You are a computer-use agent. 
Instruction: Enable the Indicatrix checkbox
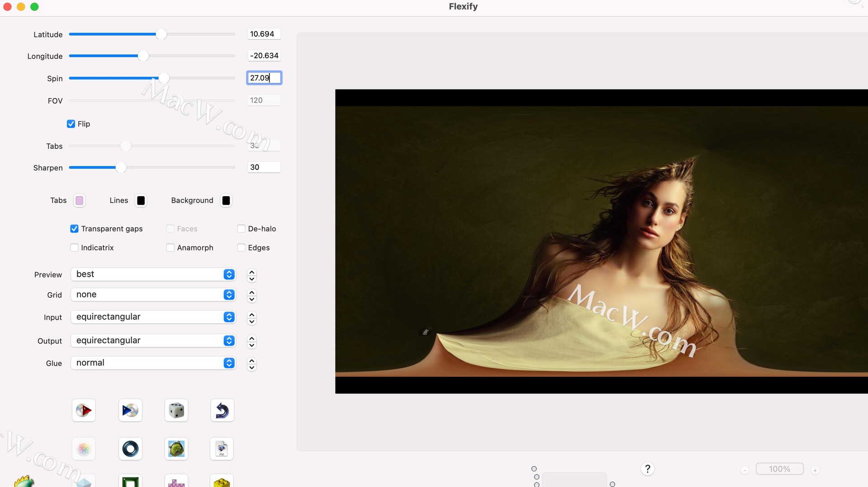(75, 248)
